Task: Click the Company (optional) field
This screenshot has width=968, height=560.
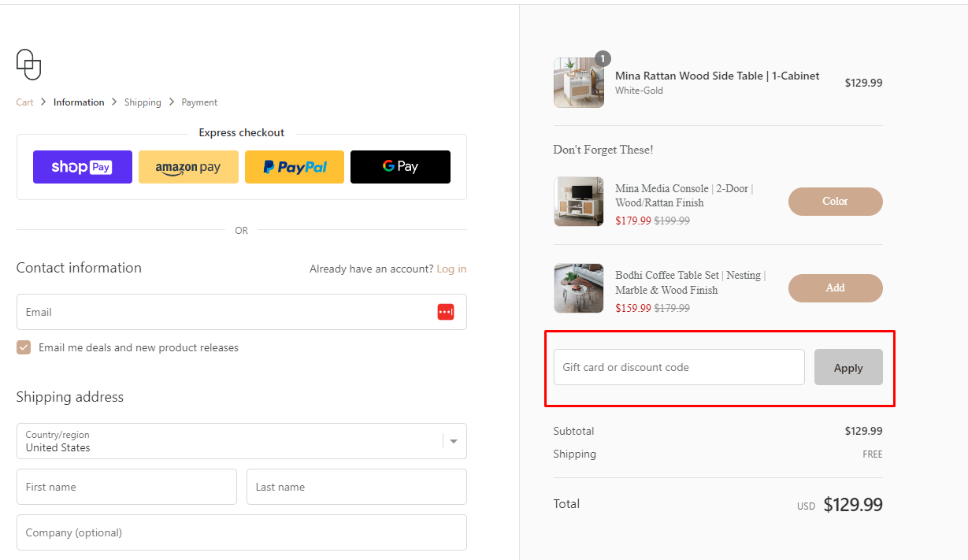Action: pyautogui.click(x=242, y=532)
